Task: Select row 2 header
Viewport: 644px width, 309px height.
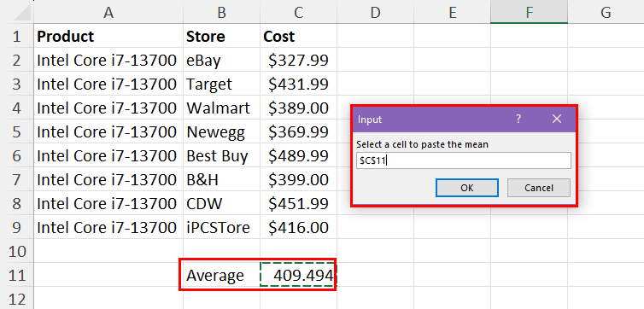Action: (17, 60)
